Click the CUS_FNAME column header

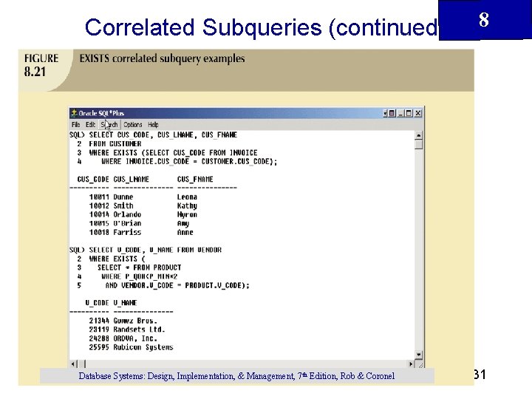coord(195,179)
